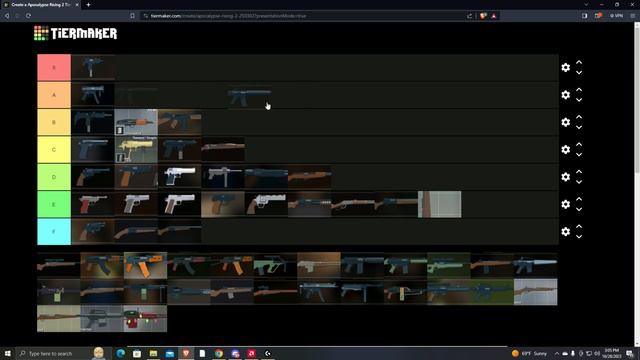Switch to Brave browser in the taskbar
The height and width of the screenshot is (360, 640).
pyautogui.click(x=186, y=353)
